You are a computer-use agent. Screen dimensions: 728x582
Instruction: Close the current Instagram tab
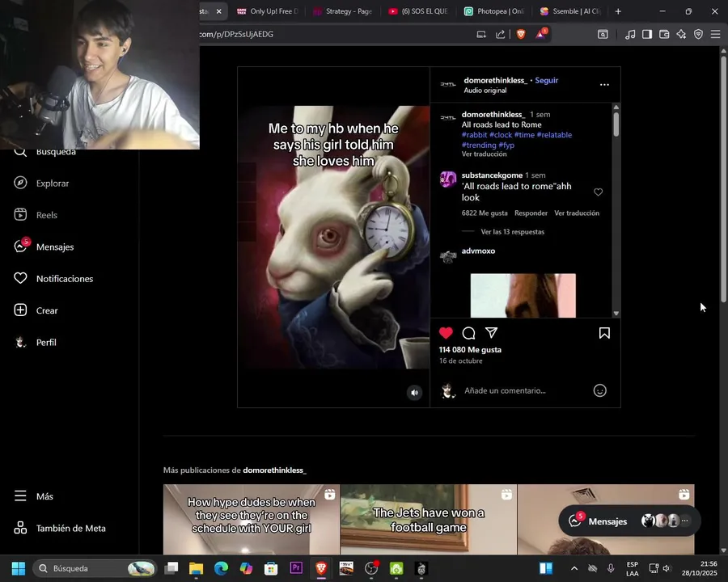pos(218,11)
